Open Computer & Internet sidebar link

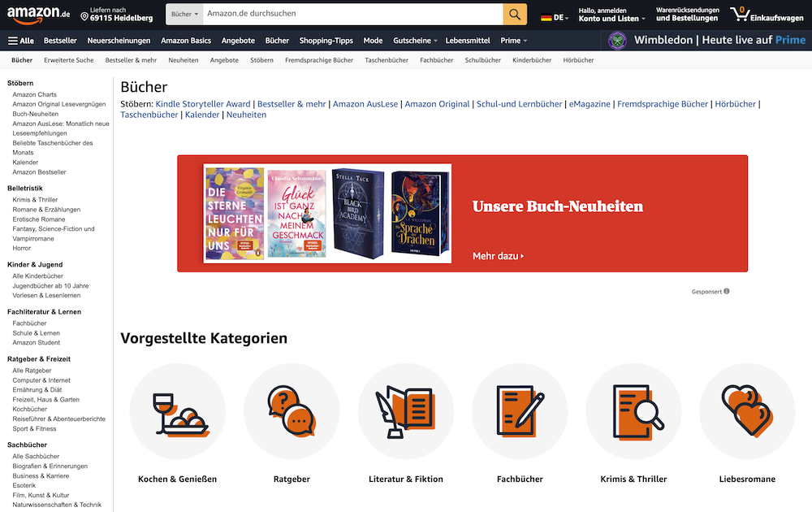click(x=41, y=380)
